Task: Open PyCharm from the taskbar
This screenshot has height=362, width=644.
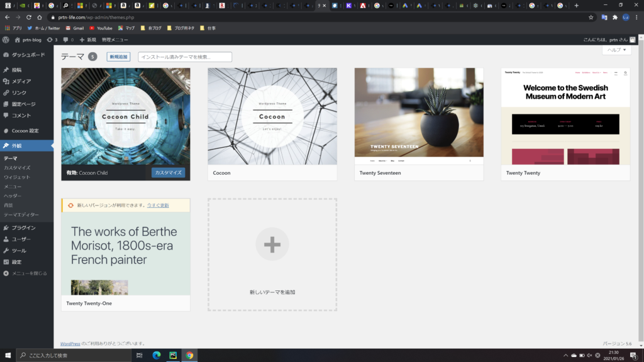Action: pyautogui.click(x=173, y=356)
